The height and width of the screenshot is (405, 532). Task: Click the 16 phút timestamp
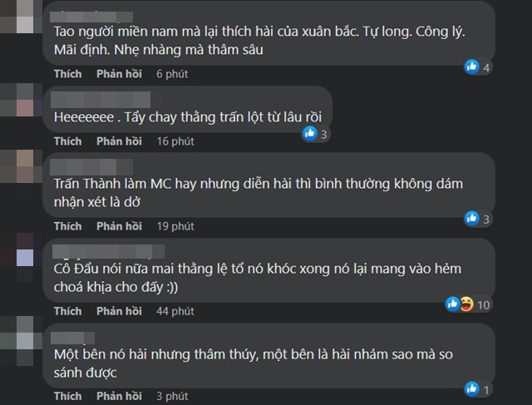coord(172,141)
